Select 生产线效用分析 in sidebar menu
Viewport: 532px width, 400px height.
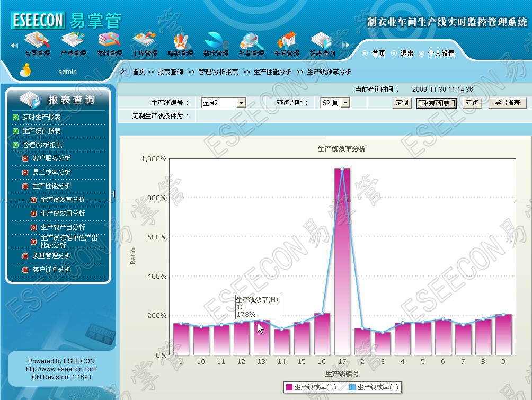63,214
